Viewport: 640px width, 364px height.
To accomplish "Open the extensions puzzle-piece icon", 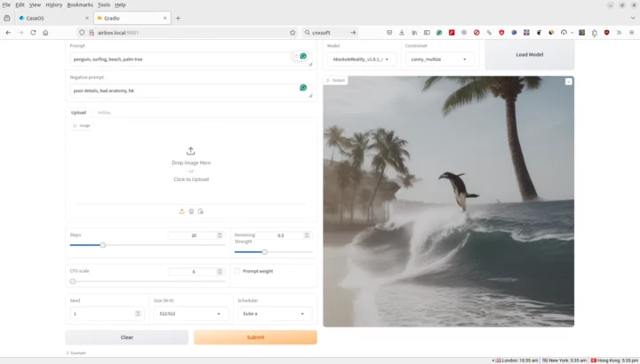I will (x=595, y=33).
